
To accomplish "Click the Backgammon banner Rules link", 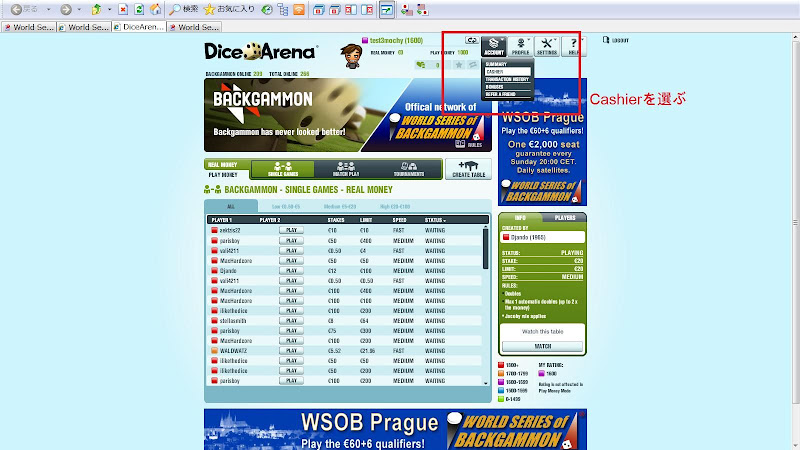I will [469, 144].
